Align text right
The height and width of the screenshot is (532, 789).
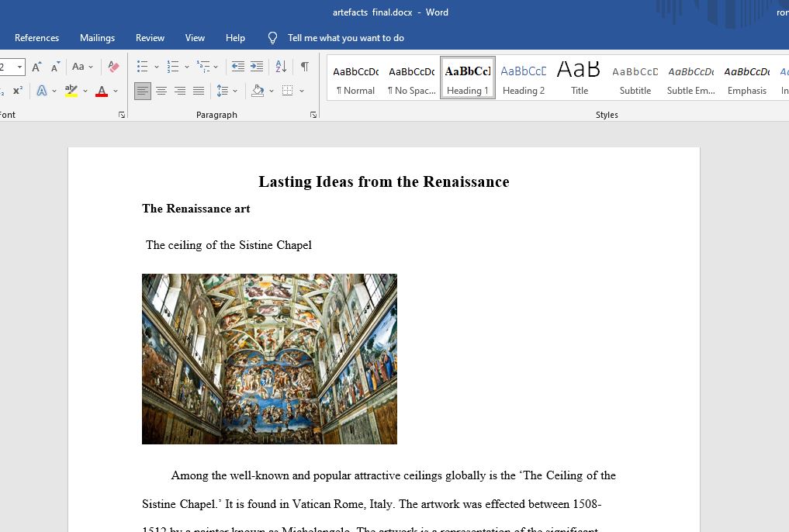[x=180, y=91]
